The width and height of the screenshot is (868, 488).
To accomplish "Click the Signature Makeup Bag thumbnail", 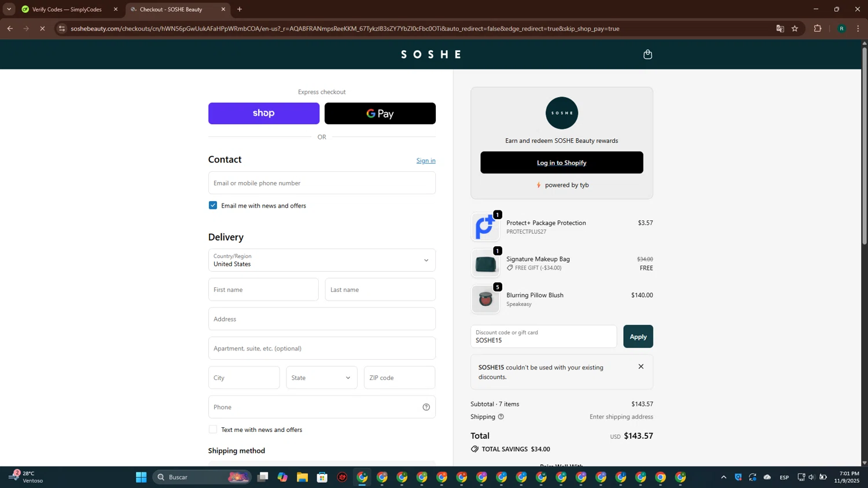I will click(485, 263).
